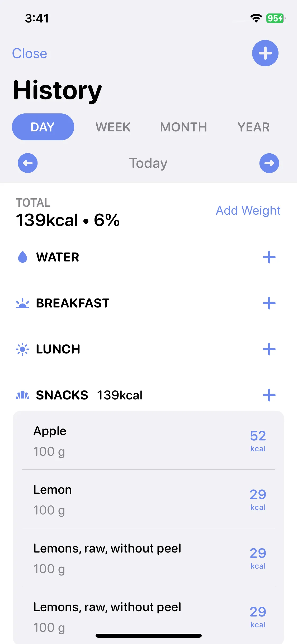Switch to the YEAR tab

(x=253, y=127)
